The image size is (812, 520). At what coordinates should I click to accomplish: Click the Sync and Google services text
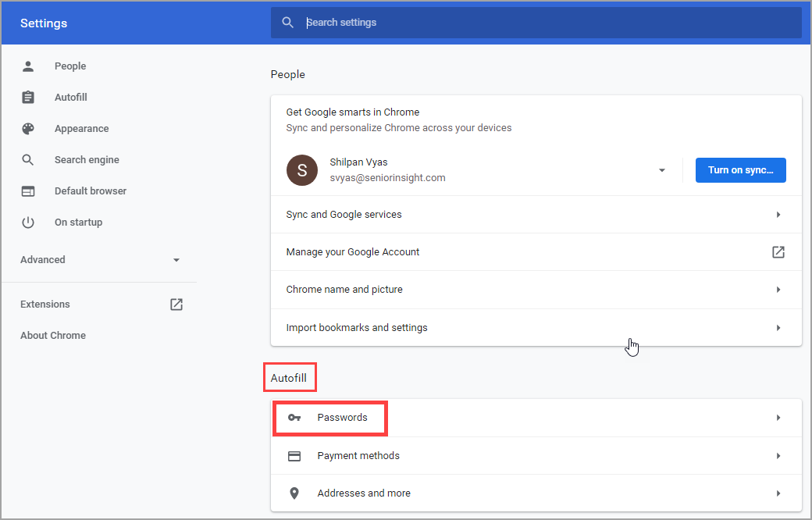[344, 215]
